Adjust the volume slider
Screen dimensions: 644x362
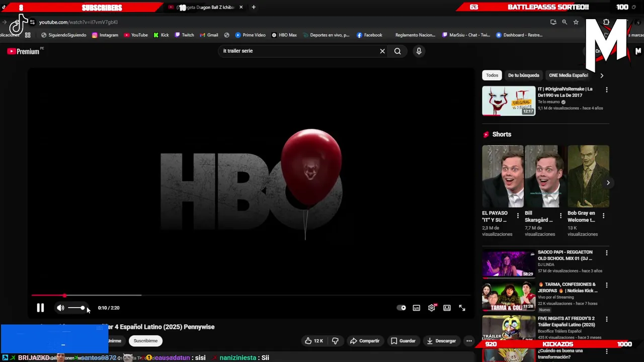[76, 308]
